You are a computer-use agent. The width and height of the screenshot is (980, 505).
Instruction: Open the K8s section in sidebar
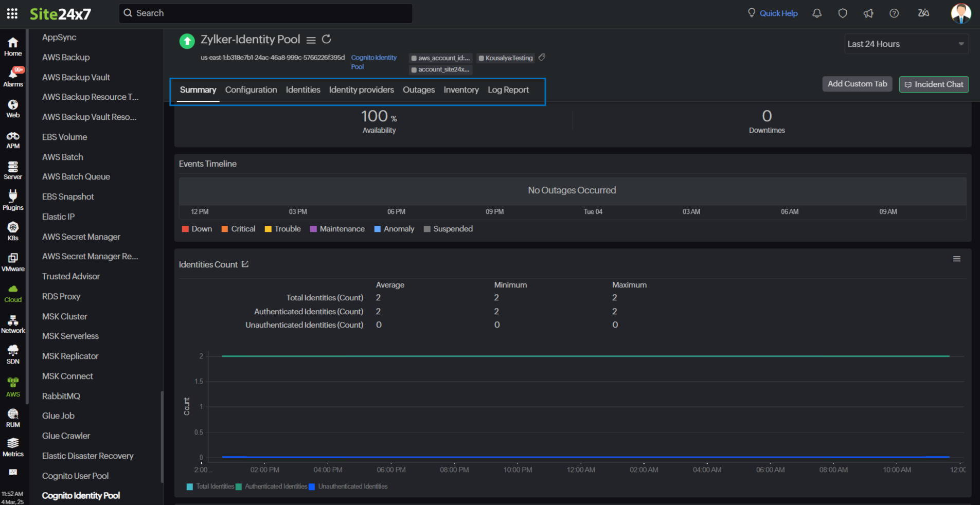click(13, 231)
